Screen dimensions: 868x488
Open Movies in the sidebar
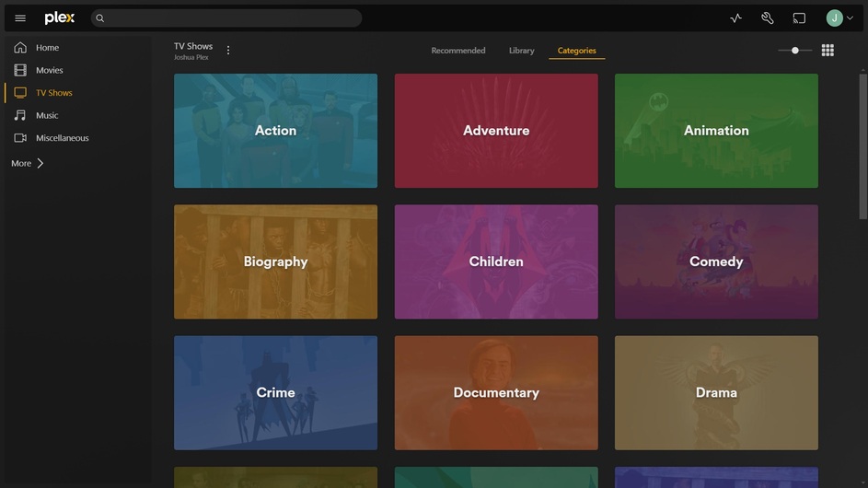tap(50, 70)
